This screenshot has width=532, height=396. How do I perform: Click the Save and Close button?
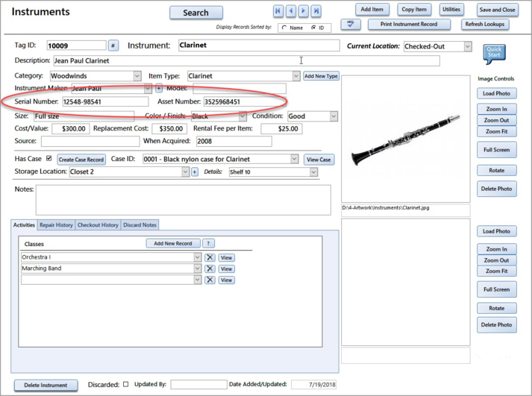[x=497, y=10]
